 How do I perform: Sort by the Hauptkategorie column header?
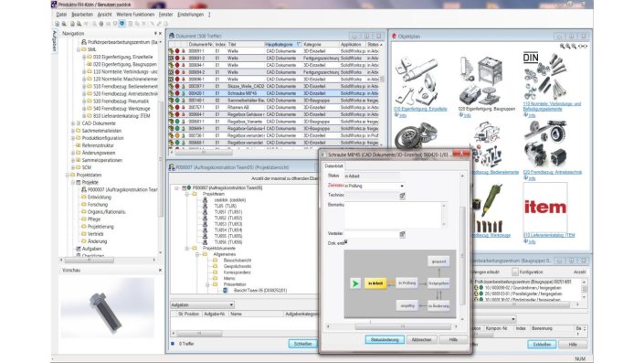(282, 44)
